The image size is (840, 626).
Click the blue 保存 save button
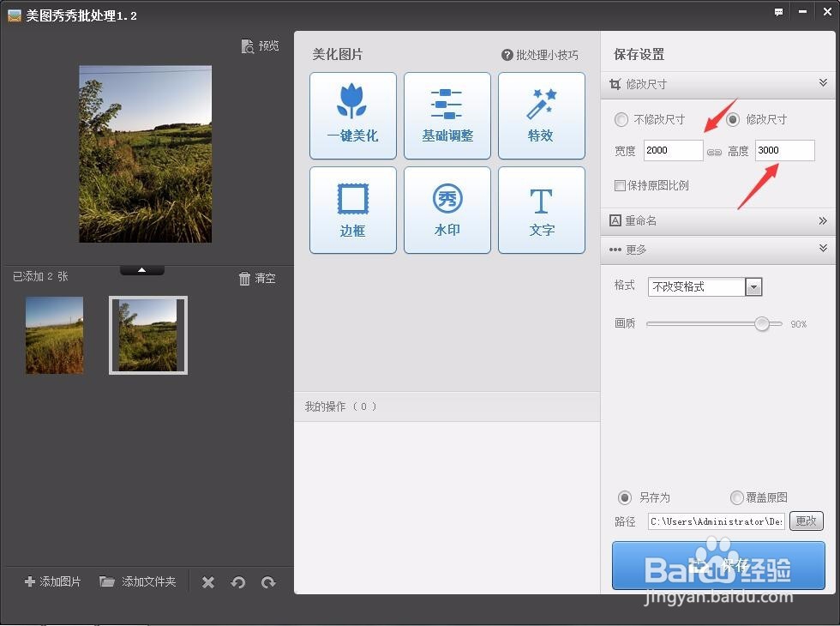(x=718, y=565)
